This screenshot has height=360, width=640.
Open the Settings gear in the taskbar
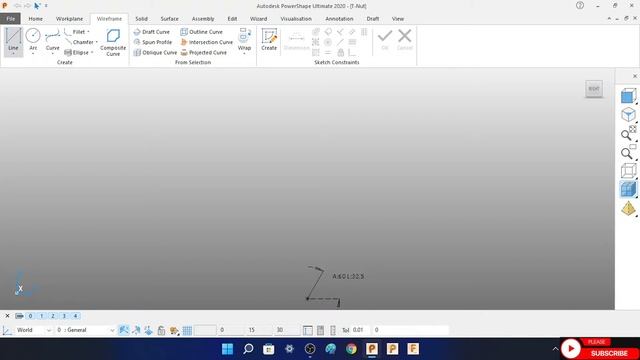(289, 349)
